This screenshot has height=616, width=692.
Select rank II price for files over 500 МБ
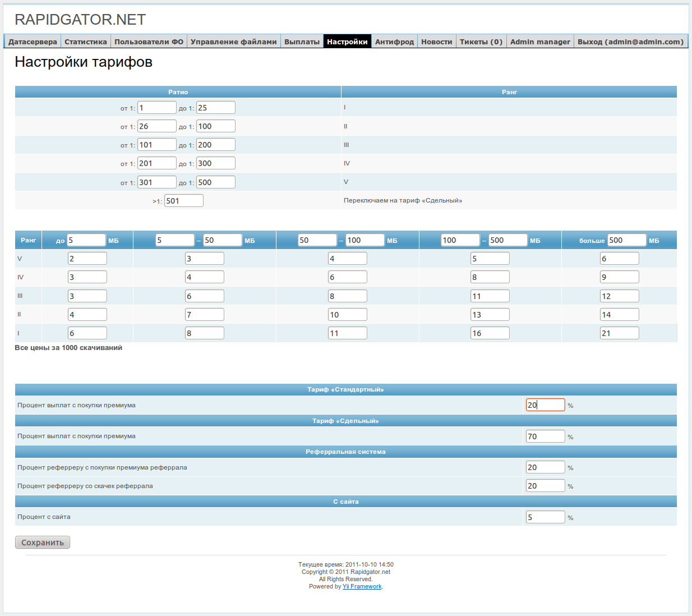[x=620, y=315]
